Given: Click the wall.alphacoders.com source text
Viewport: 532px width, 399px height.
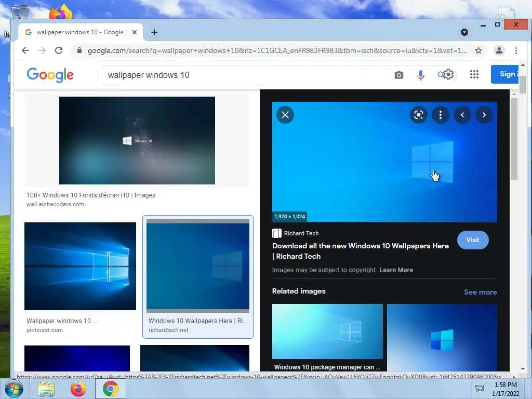Looking at the screenshot, I should pos(55,204).
